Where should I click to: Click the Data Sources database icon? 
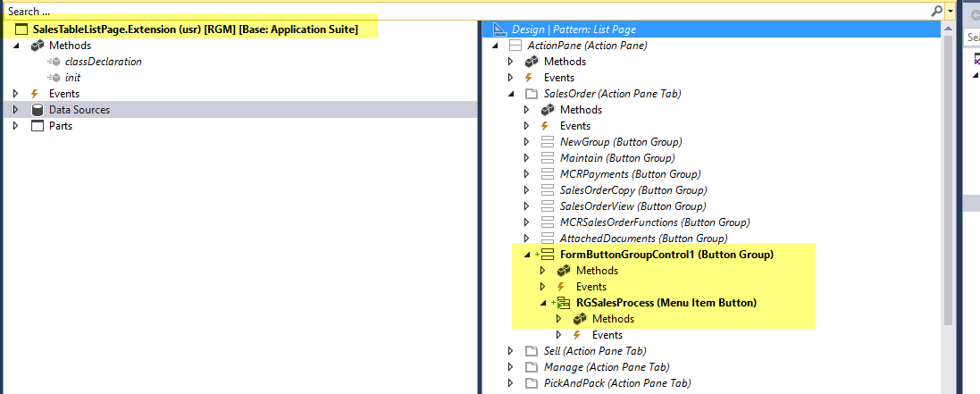(38, 110)
